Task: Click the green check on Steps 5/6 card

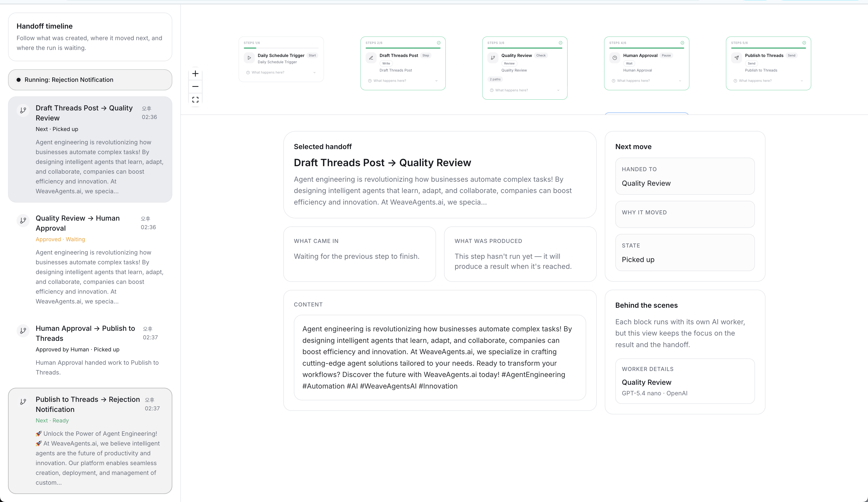Action: [x=804, y=43]
